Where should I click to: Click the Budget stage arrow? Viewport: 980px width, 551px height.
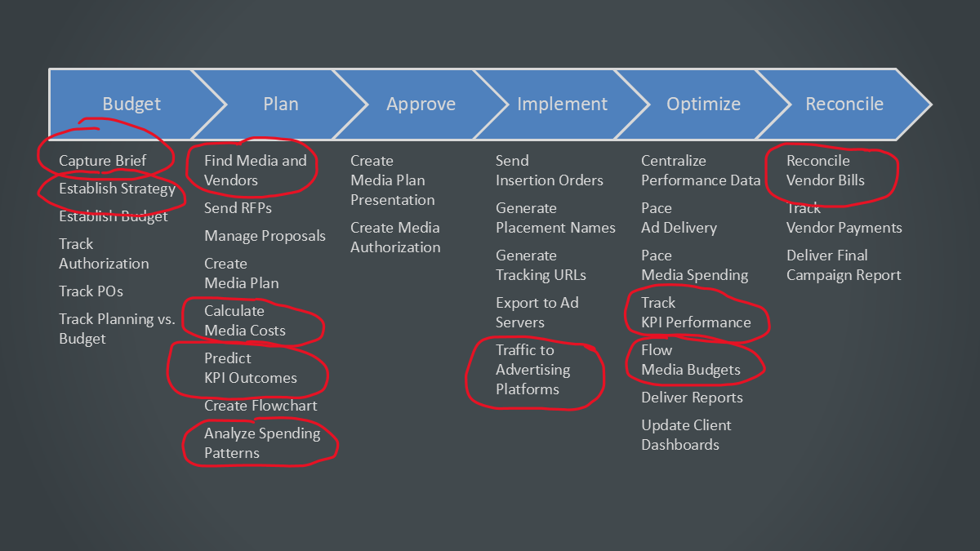coord(131,104)
